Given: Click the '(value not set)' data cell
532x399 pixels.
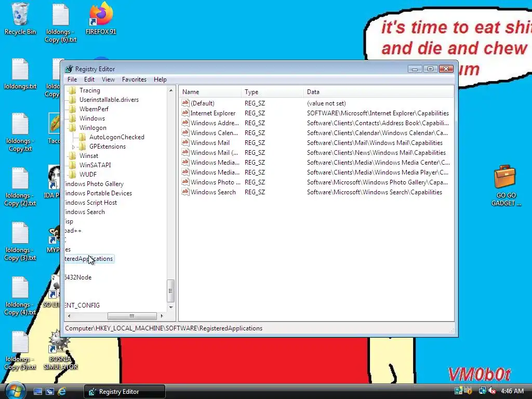Looking at the screenshot, I should [x=326, y=103].
